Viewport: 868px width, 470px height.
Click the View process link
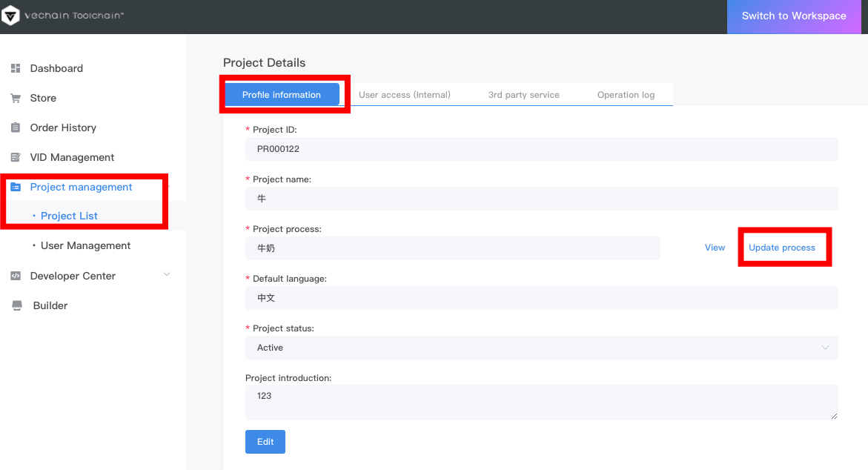click(715, 248)
